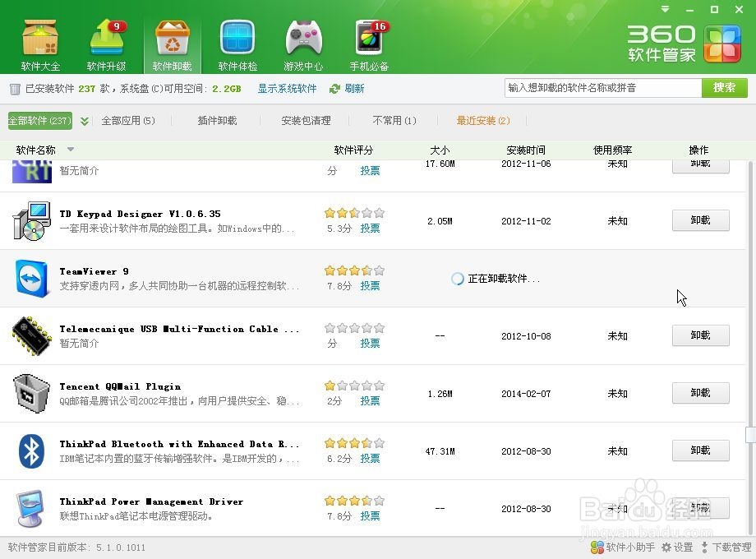Switch to the 全部应用 (5) tab
The height and width of the screenshot is (559, 756).
click(128, 121)
